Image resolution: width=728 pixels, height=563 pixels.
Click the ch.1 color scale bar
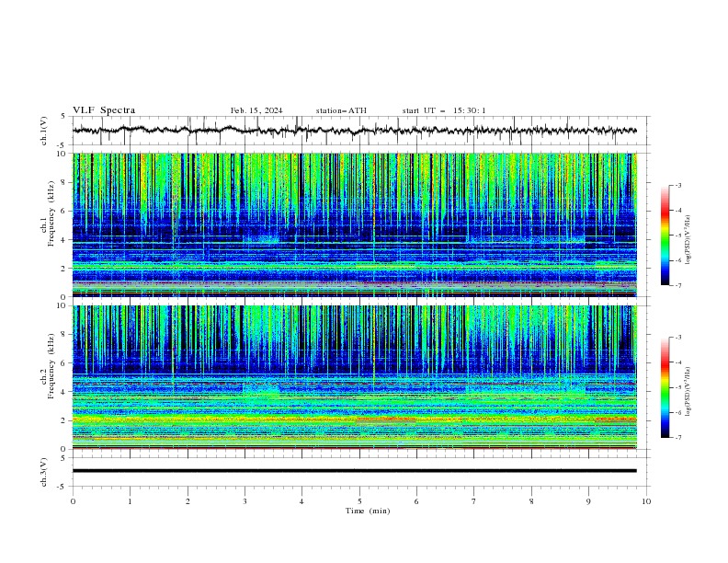665,236
